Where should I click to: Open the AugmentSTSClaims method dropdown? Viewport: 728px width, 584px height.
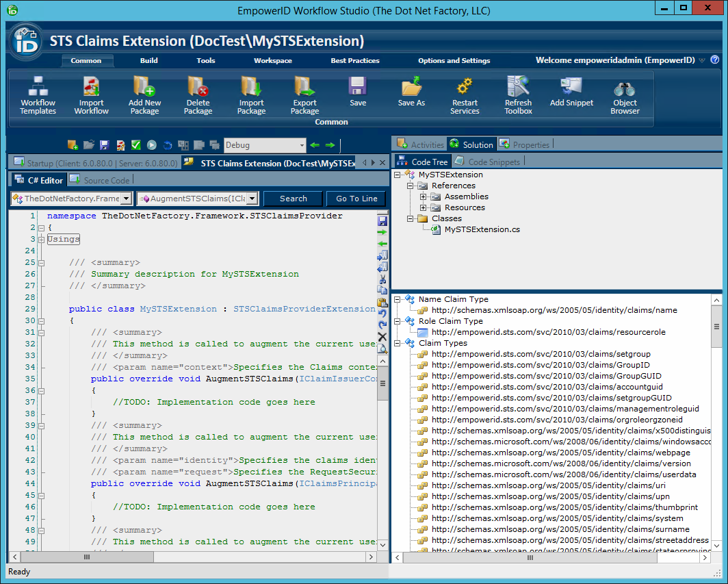pyautogui.click(x=252, y=199)
